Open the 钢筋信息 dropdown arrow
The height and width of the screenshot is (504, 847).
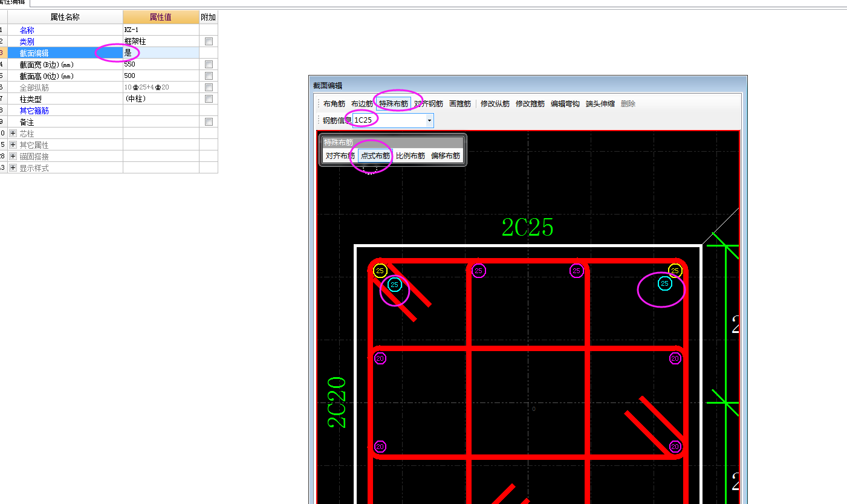coord(429,120)
